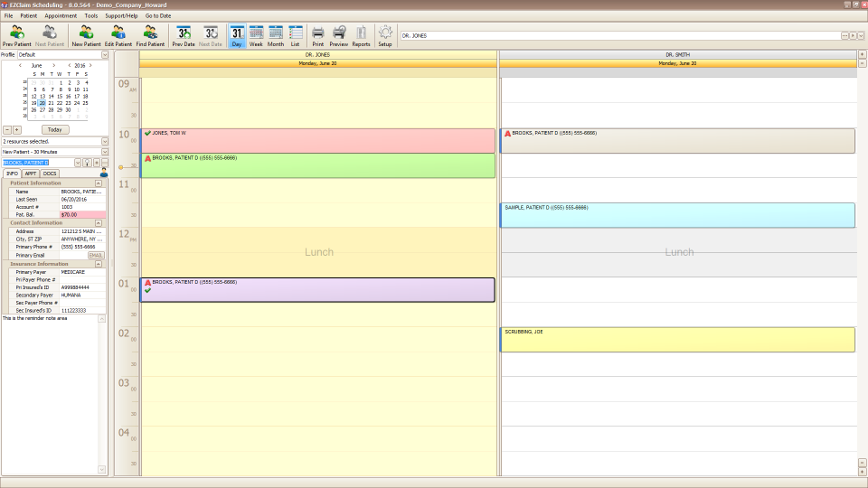
Task: Select June 15 in the mini calendar
Action: [x=60, y=97]
